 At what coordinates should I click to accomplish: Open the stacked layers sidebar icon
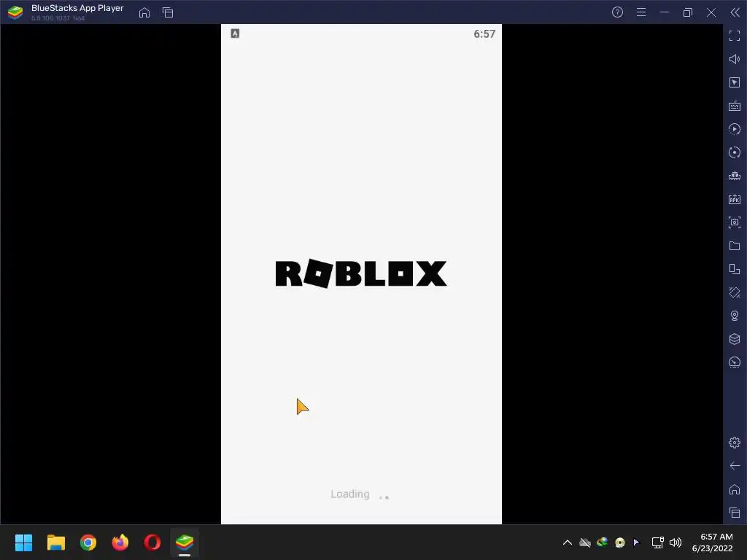click(735, 339)
